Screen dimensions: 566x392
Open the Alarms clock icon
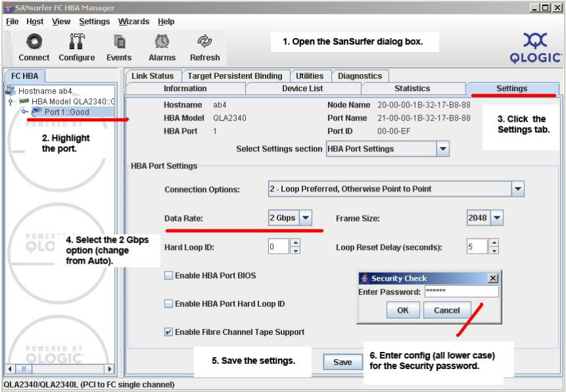point(162,42)
